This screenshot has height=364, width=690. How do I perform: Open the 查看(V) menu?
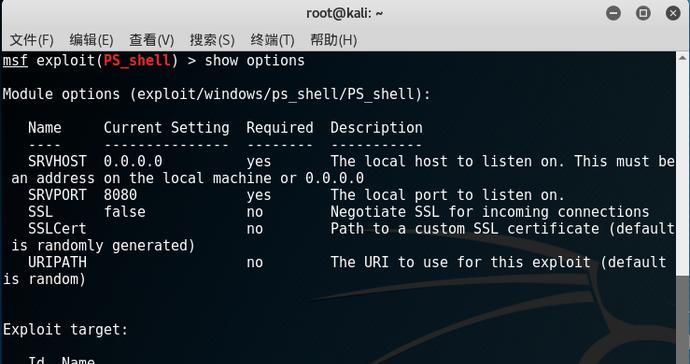click(152, 40)
